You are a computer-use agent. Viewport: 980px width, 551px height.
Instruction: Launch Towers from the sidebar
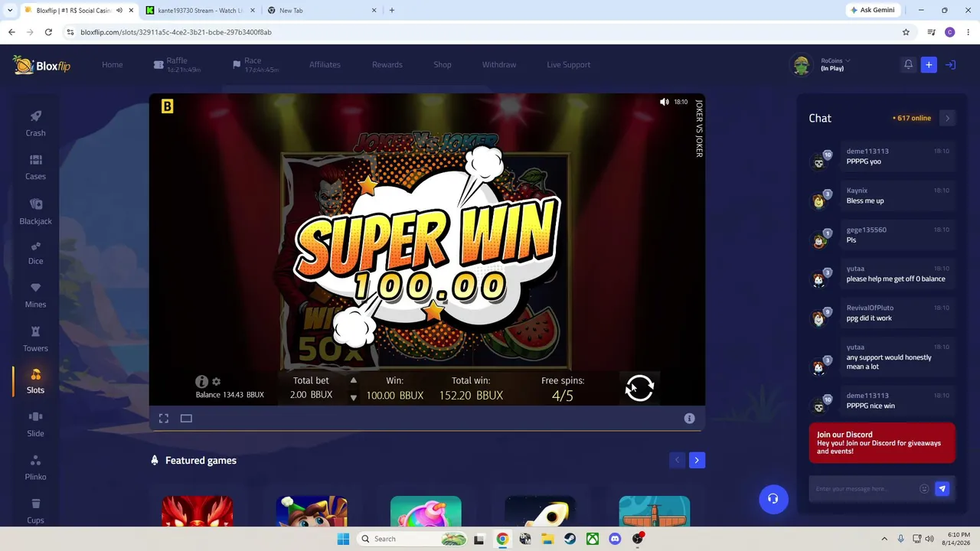[x=35, y=339]
